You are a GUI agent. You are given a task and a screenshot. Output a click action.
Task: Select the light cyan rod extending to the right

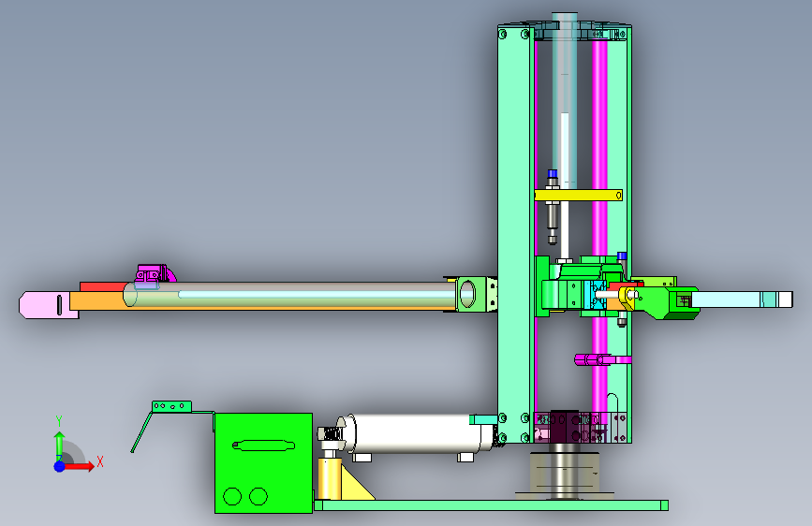tap(742, 300)
